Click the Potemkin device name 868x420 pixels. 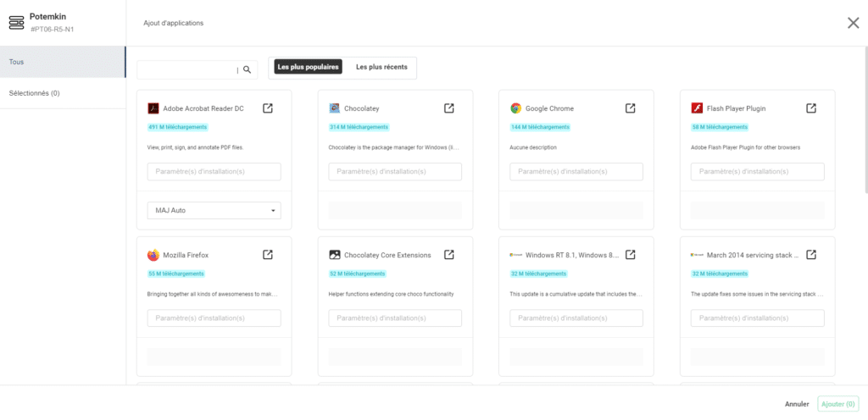(47, 17)
